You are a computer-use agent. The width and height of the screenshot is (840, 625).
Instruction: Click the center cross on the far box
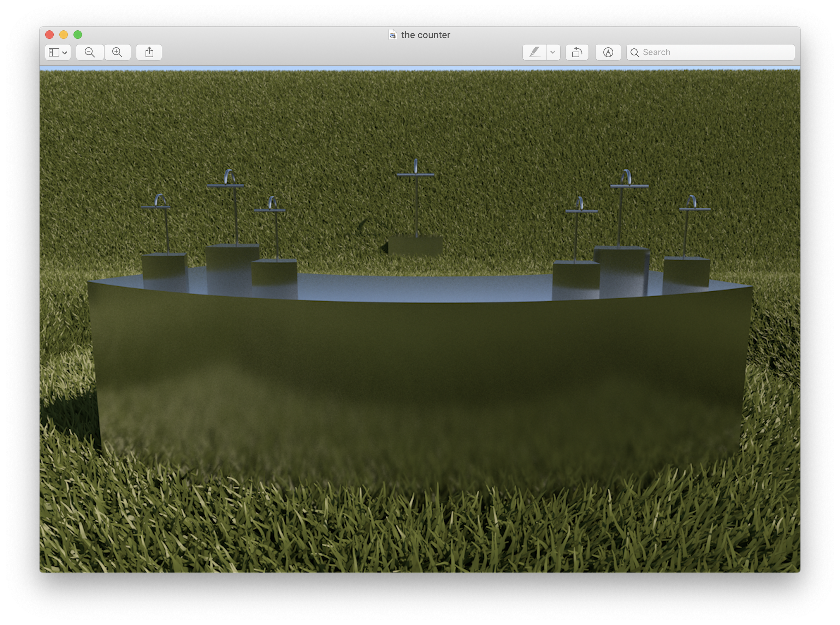pyautogui.click(x=416, y=175)
